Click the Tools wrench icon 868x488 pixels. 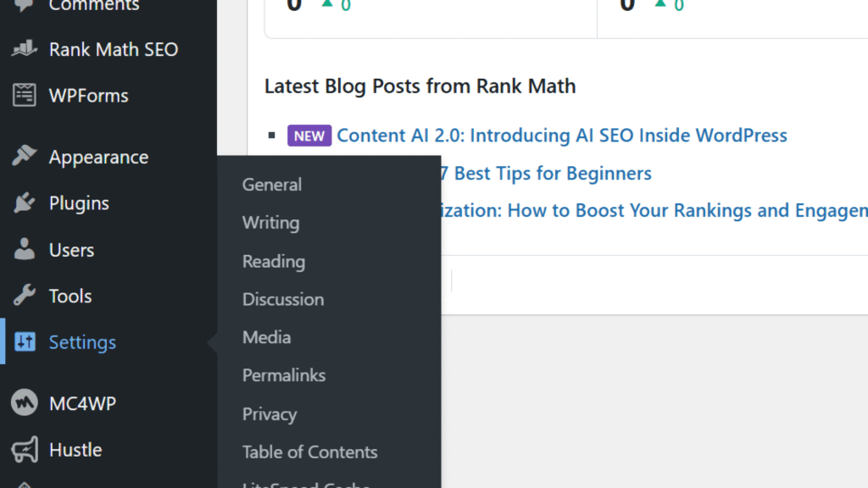[x=25, y=296]
